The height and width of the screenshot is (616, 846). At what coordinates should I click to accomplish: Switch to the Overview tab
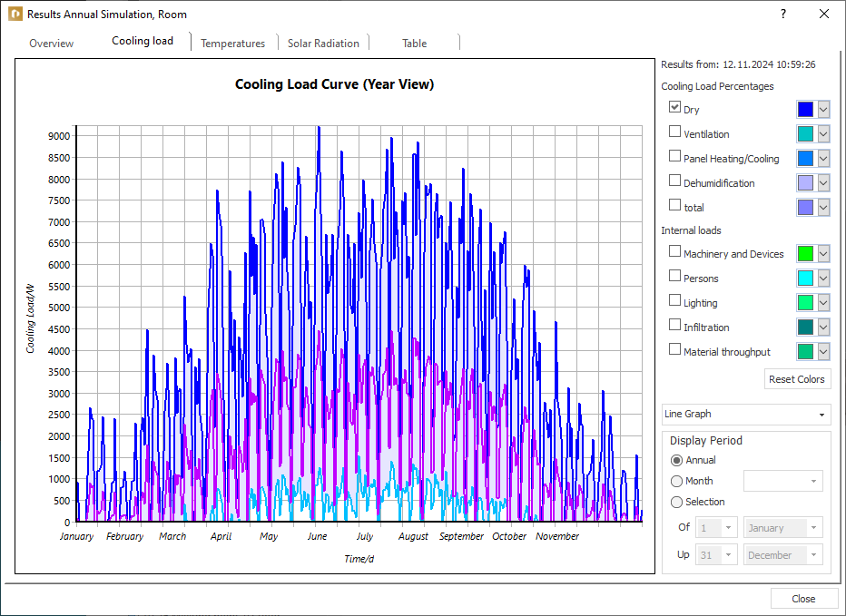coord(51,44)
